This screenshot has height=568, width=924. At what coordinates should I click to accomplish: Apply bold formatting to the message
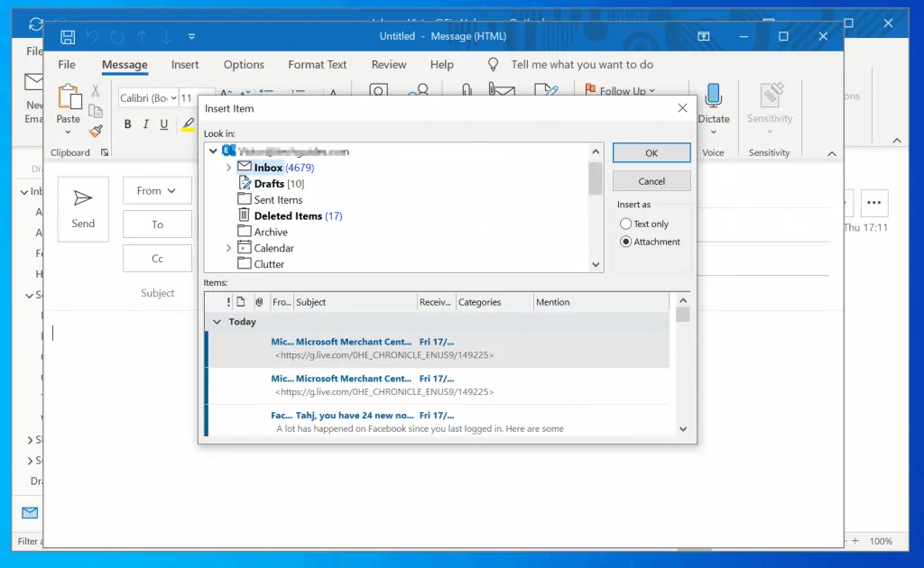click(x=128, y=124)
